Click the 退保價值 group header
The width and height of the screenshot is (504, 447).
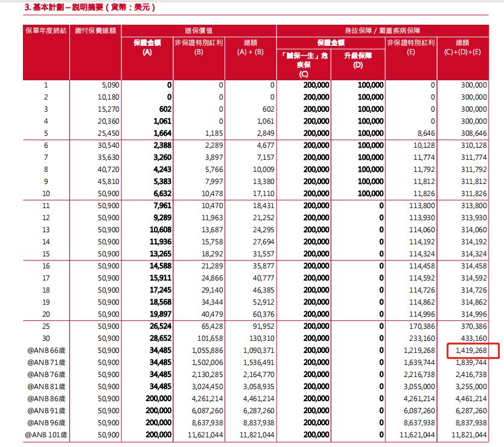pyautogui.click(x=199, y=31)
